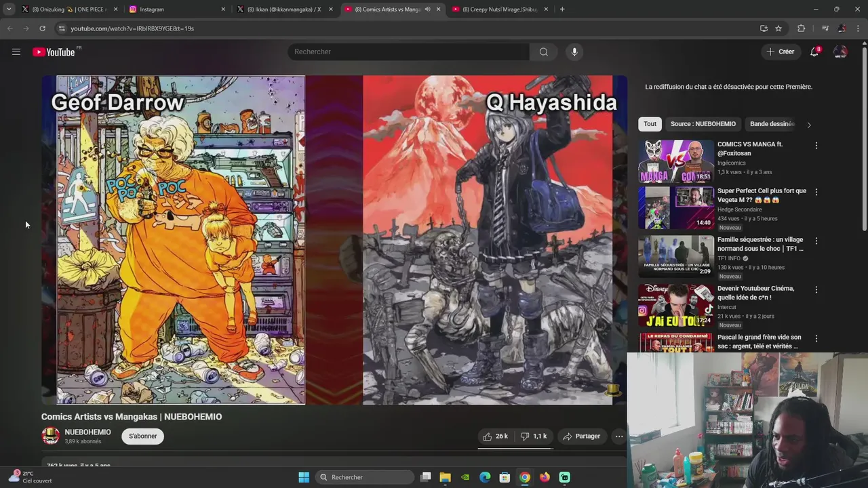Viewport: 868px width, 488px height.
Task: Switch to the Instagram tab
Action: coord(176,9)
